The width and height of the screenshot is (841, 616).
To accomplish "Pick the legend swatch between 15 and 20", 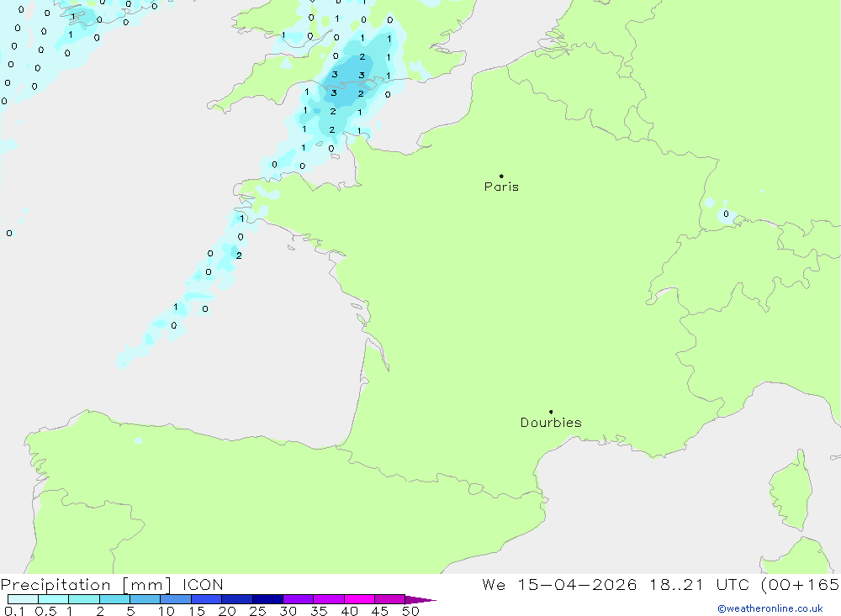I will tap(207, 599).
